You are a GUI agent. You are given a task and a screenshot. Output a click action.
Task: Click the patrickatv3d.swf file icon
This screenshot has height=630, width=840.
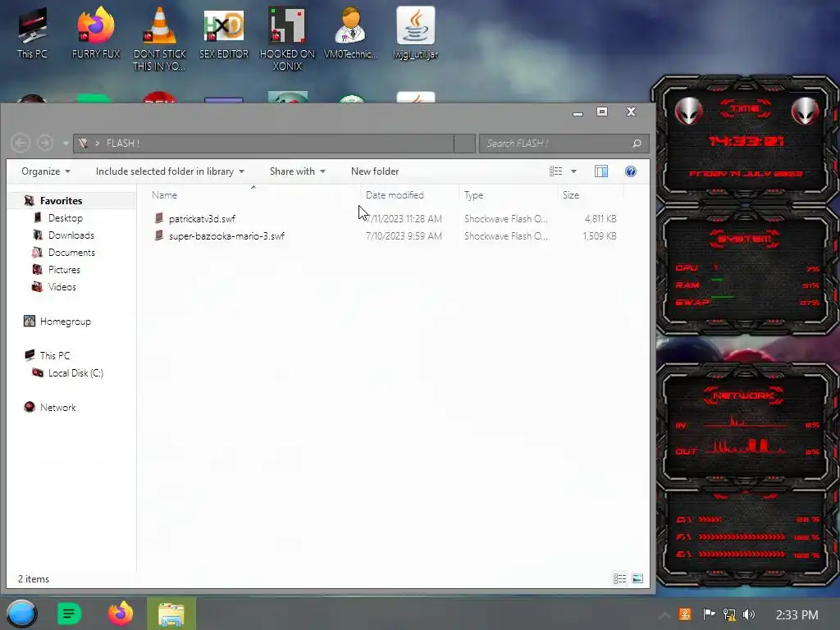pyautogui.click(x=159, y=218)
